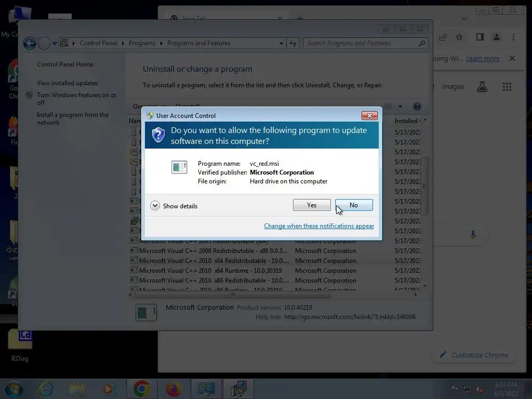Open the Windows Start button
Image resolution: width=532 pixels, height=399 pixels.
[13, 389]
